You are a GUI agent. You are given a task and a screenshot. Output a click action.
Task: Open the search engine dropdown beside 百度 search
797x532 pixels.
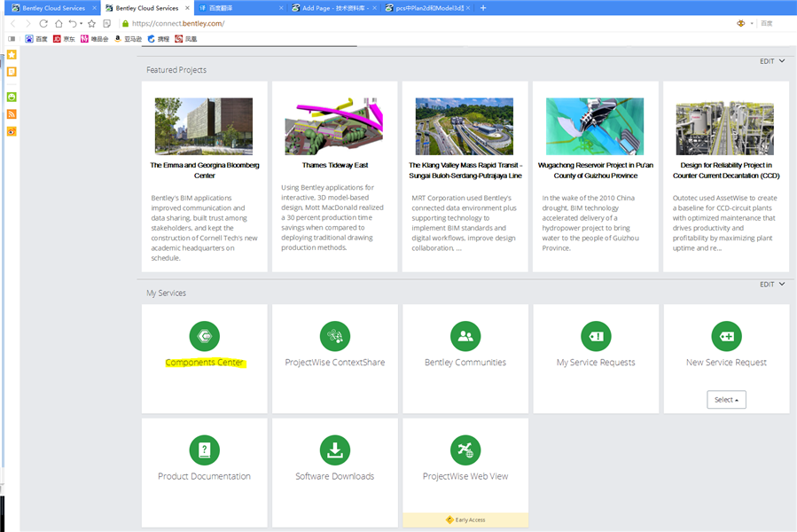752,23
